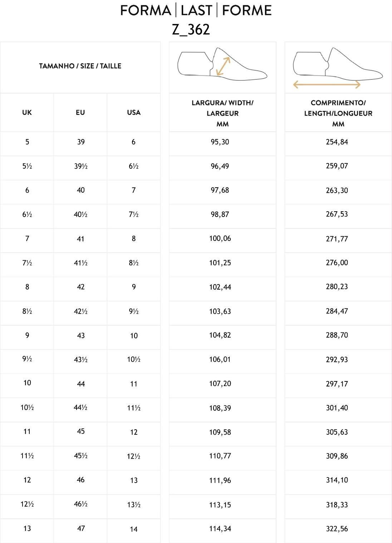Click the shoe length diagram illustration
Image resolution: width=392 pixels, height=543 pixels.
click(338, 64)
